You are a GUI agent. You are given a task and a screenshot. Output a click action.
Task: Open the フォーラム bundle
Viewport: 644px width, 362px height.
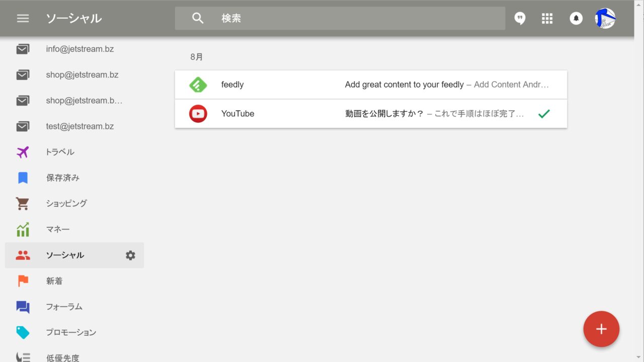[64, 307]
